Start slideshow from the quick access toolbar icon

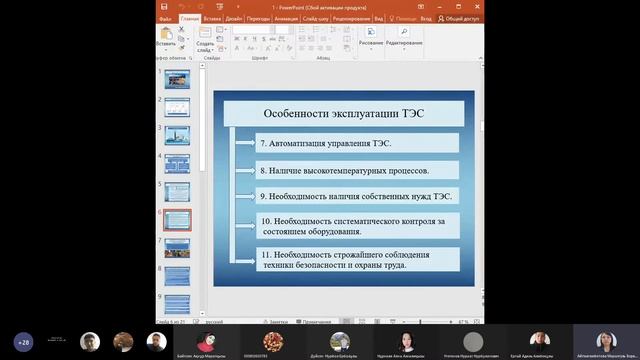tap(220, 7)
